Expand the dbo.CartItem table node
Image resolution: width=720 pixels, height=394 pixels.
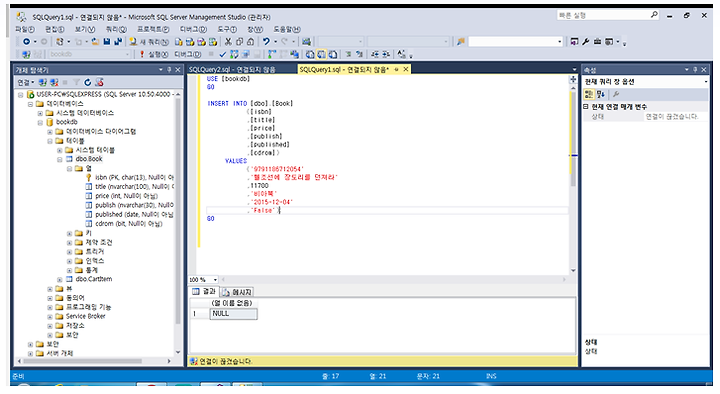tap(60, 279)
